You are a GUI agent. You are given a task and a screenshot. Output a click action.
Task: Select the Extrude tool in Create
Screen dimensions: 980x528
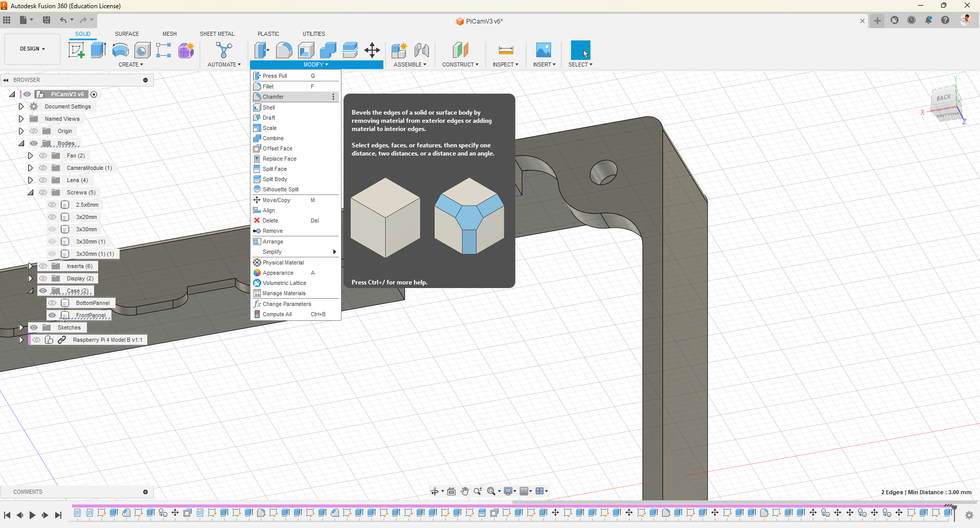(98, 50)
